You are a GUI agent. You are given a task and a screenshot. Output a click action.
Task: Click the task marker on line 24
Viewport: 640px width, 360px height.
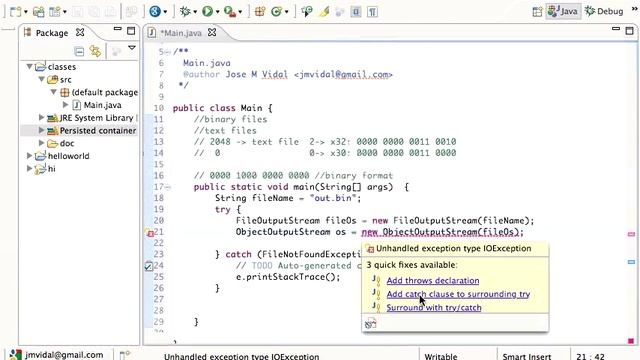coord(149,266)
